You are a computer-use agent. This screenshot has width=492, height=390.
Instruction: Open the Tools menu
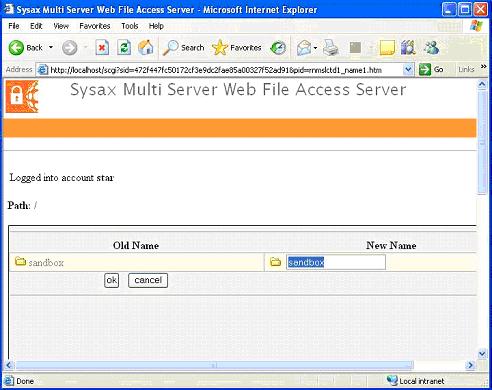tap(130, 26)
